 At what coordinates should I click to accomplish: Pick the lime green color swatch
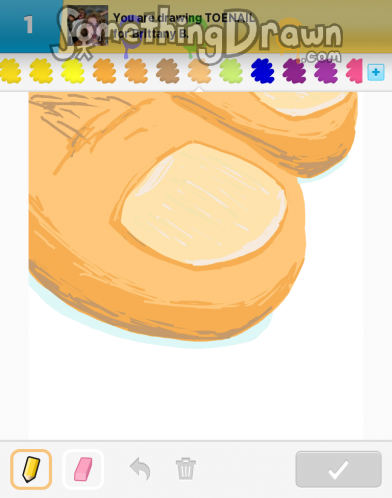click(x=231, y=71)
